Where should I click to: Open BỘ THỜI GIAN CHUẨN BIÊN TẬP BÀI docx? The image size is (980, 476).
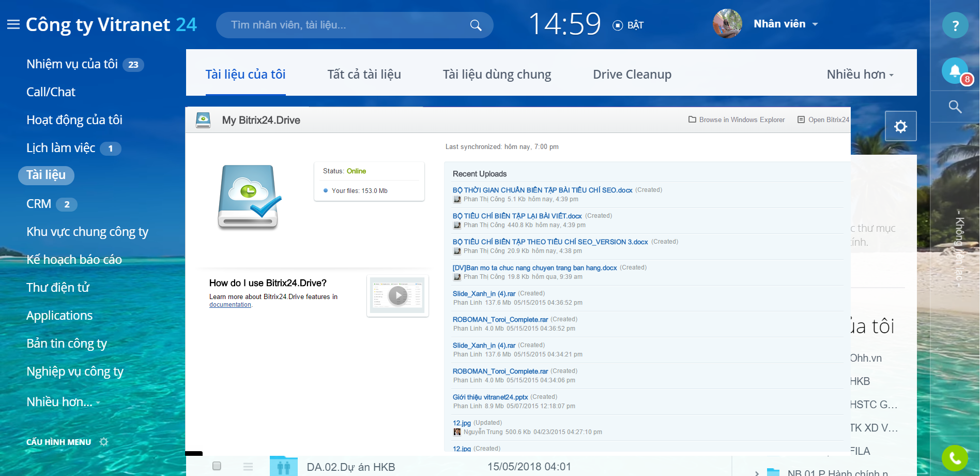point(542,190)
